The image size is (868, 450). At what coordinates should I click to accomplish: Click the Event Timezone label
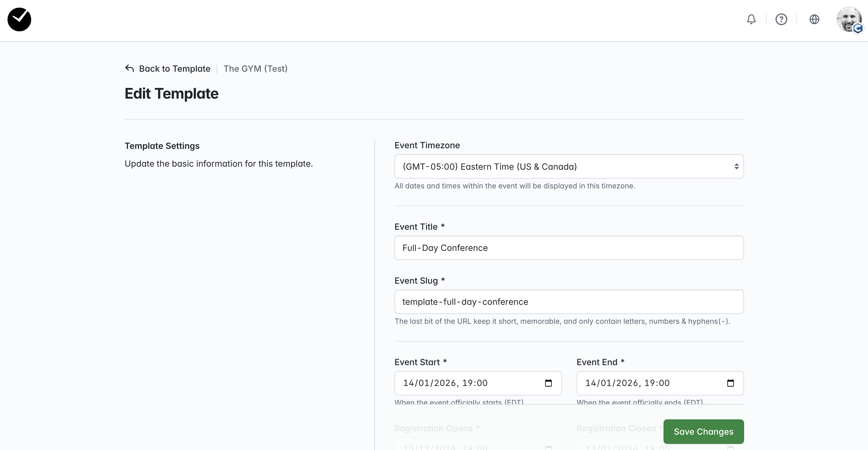click(x=427, y=146)
